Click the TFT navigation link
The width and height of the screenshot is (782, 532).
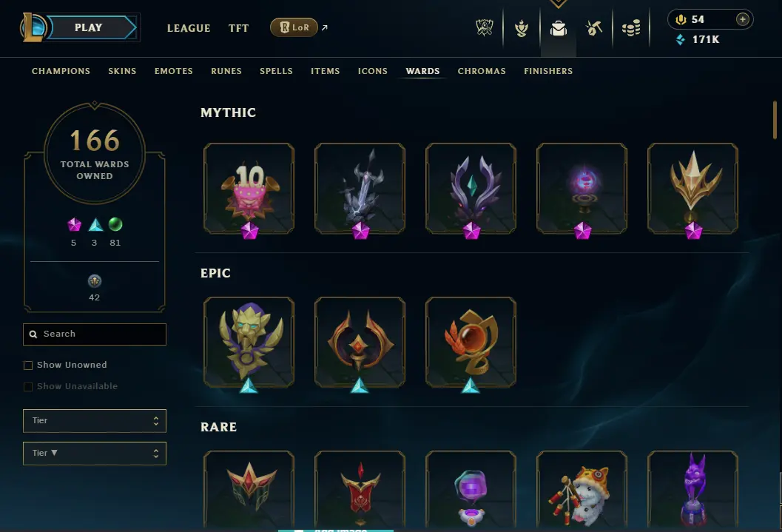click(x=238, y=28)
